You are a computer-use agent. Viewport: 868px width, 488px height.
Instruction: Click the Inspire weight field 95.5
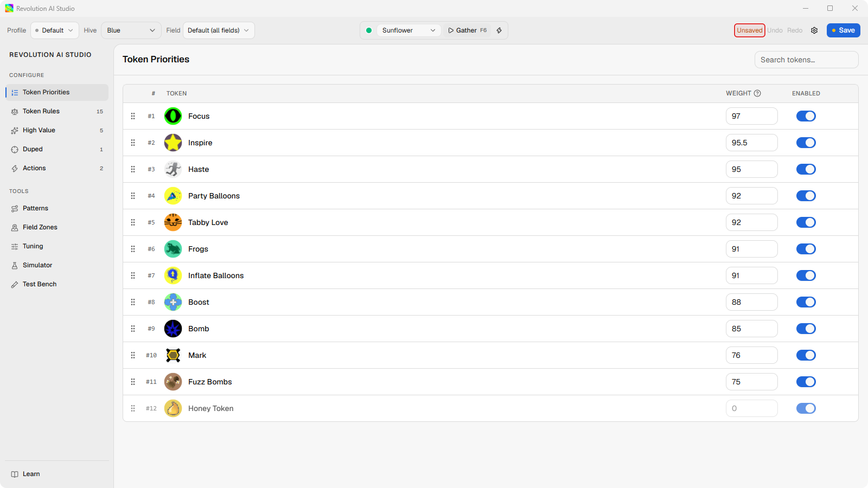752,143
